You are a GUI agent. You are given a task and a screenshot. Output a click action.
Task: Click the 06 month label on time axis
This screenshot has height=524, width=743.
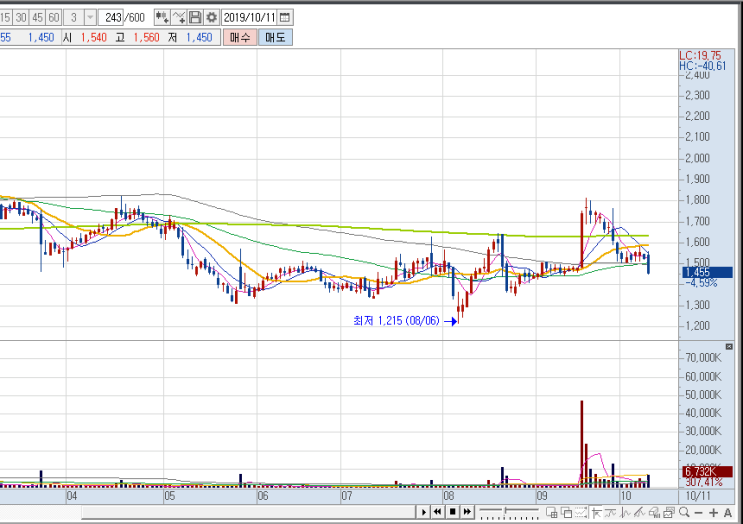[x=263, y=496]
